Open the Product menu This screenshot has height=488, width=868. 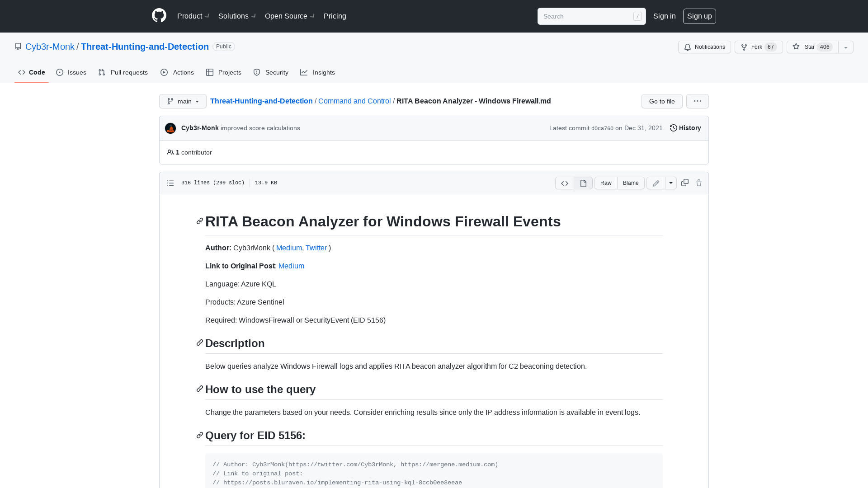coord(193,16)
